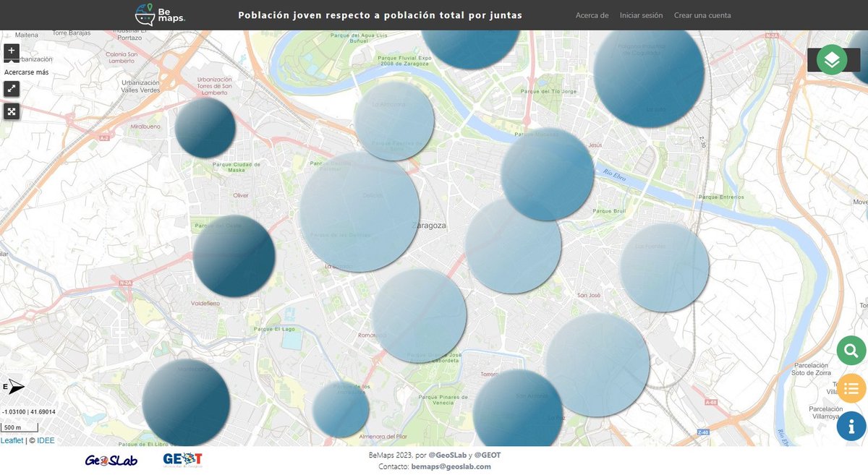Screen dimensions: 868x475
Task: Select the circle over La Almozara
Action: [x=394, y=121]
